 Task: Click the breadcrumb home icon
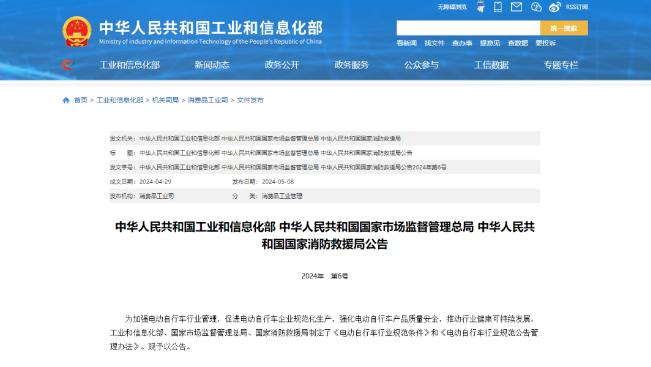click(66, 100)
